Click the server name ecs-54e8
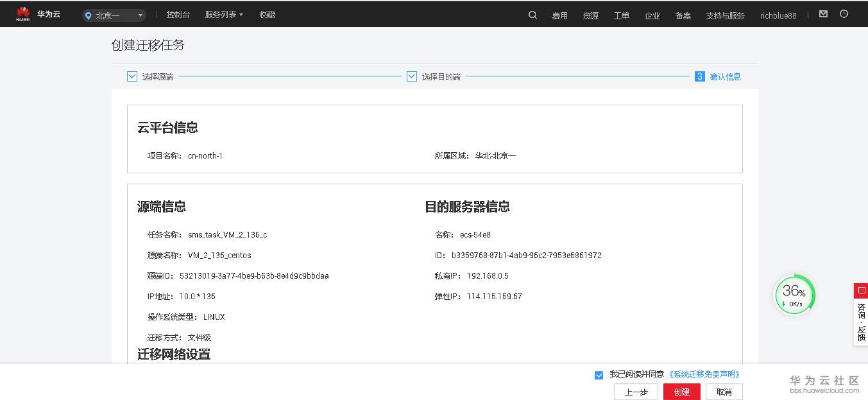The image size is (868, 400). click(x=475, y=235)
